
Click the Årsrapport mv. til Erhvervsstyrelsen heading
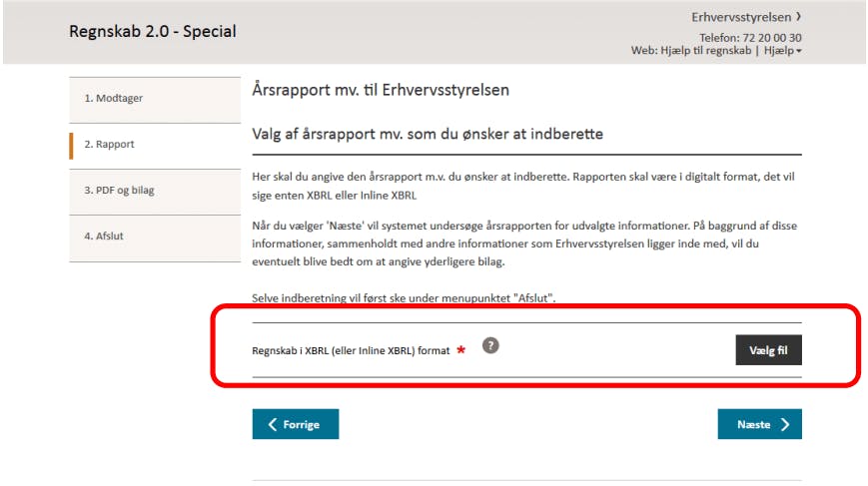point(381,90)
